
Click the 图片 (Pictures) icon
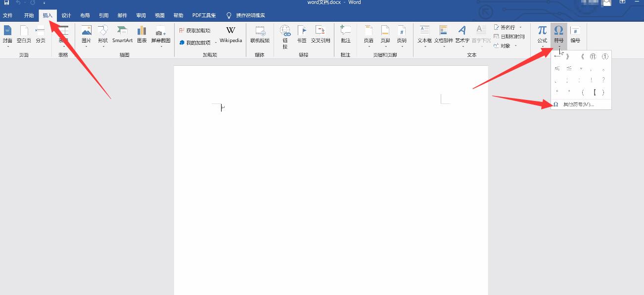[x=86, y=35]
